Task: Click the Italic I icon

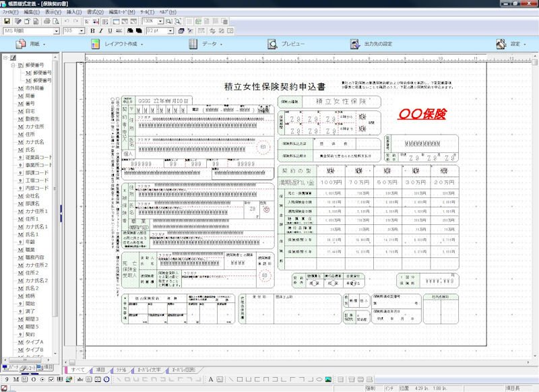Action: [100, 31]
